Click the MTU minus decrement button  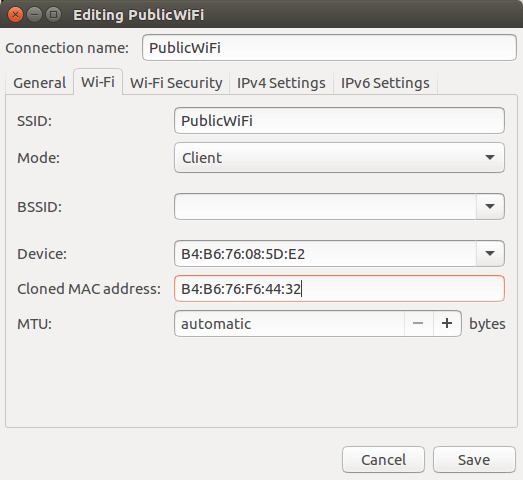point(418,323)
